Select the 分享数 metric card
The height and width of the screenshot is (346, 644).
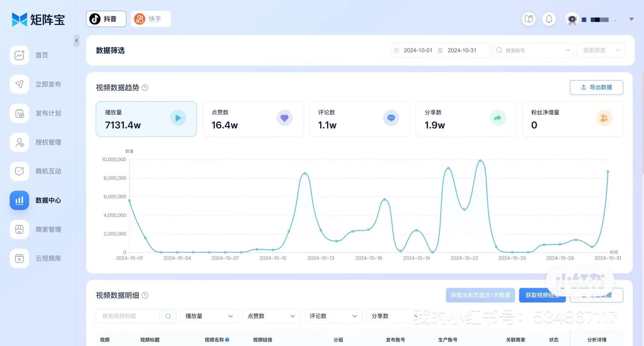(x=465, y=119)
